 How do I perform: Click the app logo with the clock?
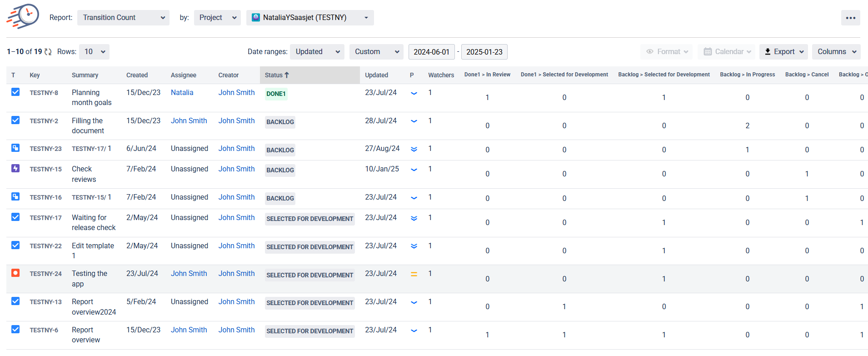click(23, 17)
